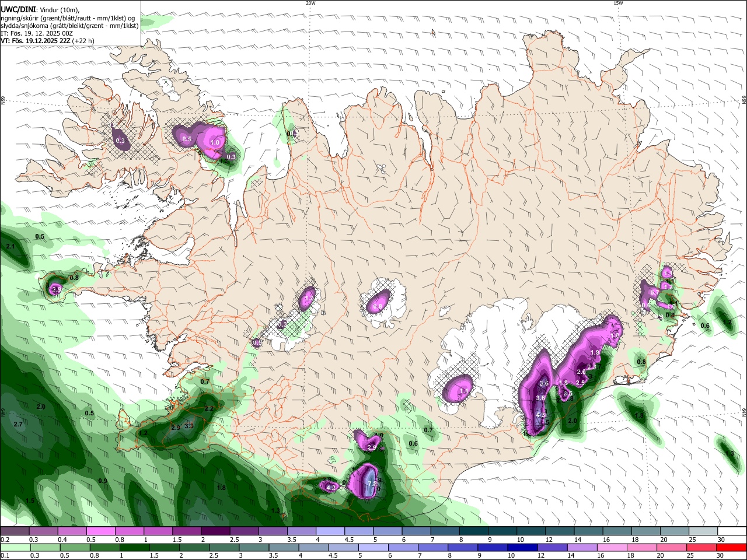The width and height of the screenshot is (747, 560).
Task: Choose the snow scale swatch between 1 and 1.5
Action: [159, 531]
